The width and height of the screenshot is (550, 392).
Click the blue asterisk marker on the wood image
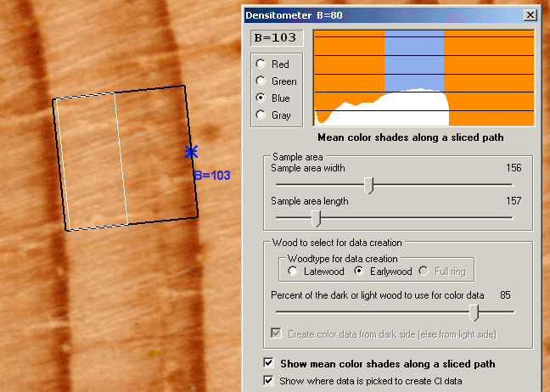(x=192, y=152)
